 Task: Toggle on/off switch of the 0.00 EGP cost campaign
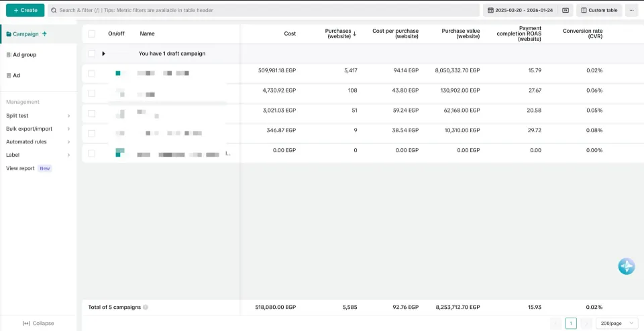tap(120, 153)
